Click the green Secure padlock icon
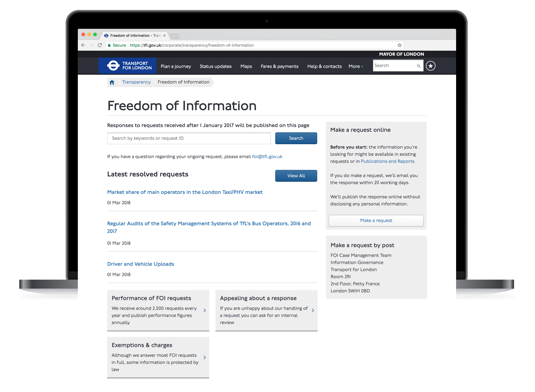Screen dimensions: 535x392 click(109, 45)
